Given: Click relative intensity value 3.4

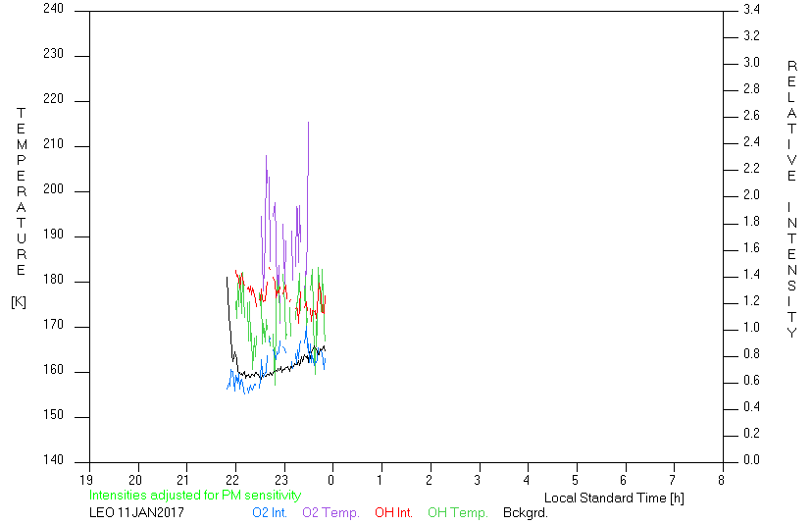Looking at the screenshot, I should click(751, 10).
